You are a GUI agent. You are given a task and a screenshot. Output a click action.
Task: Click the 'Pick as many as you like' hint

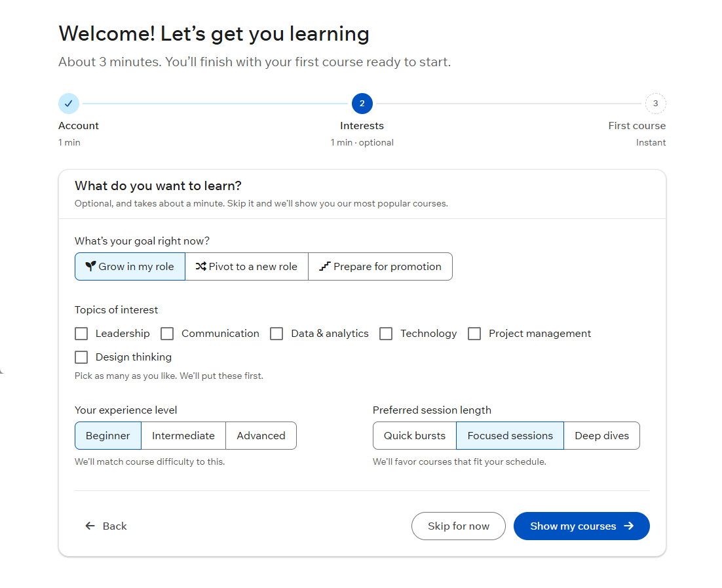pyautogui.click(x=169, y=376)
